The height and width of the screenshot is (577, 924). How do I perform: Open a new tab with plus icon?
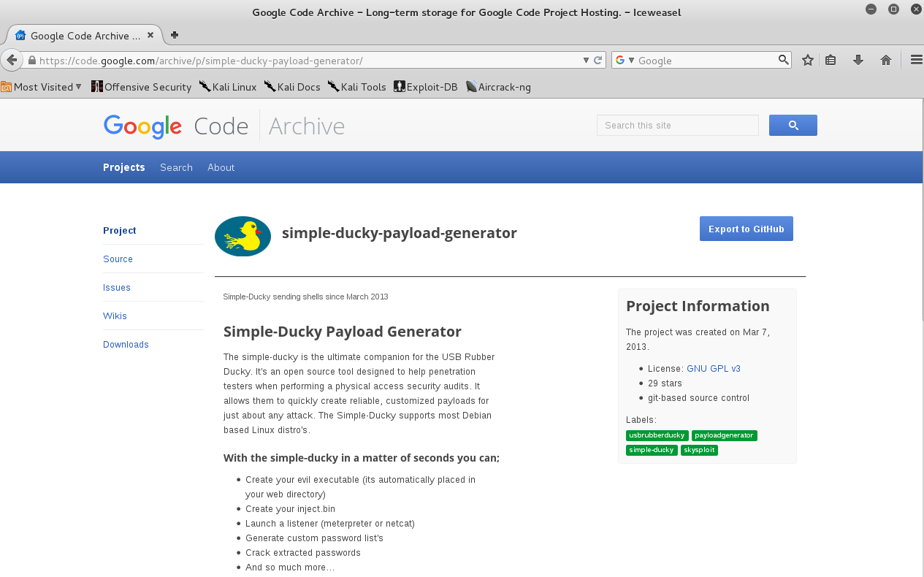pyautogui.click(x=174, y=35)
